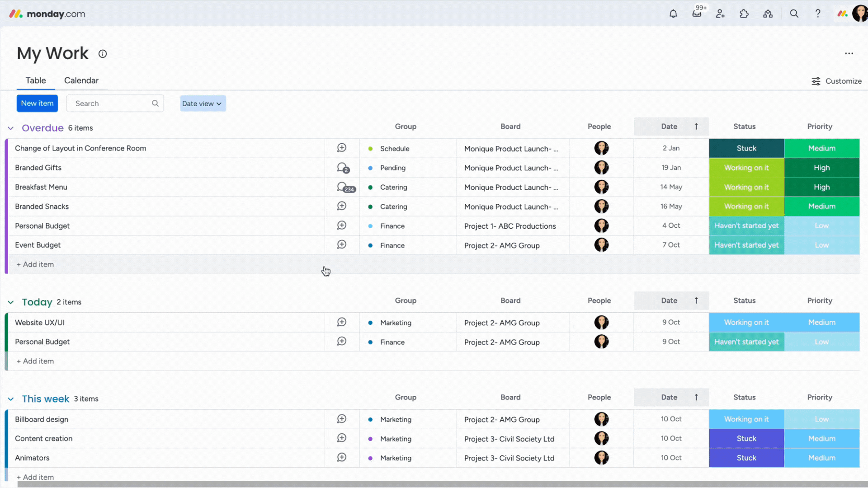The image size is (868, 488).
Task: Toggle Date column sort in Overdue
Action: coord(696,127)
